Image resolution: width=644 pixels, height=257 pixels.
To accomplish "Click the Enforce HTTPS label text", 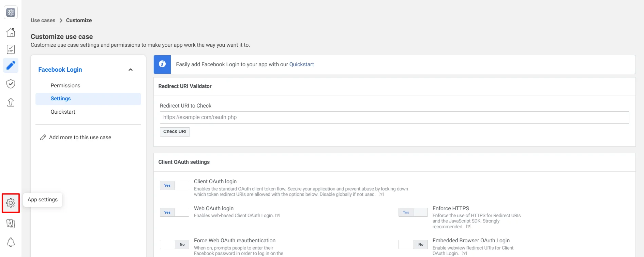I will [x=451, y=208].
